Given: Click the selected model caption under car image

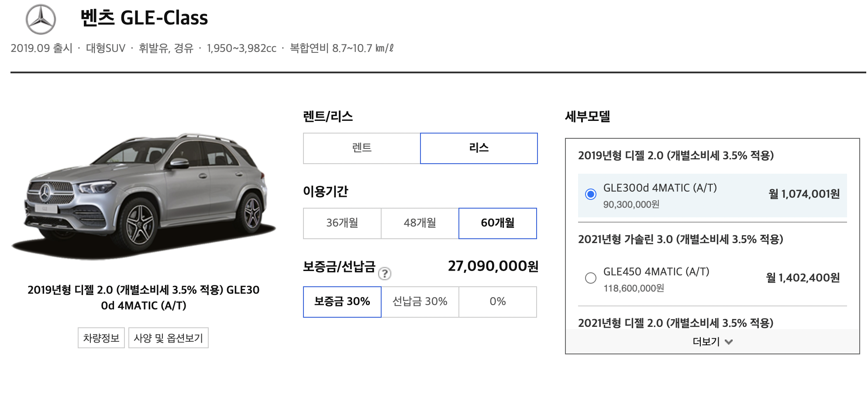Looking at the screenshot, I should (144, 298).
